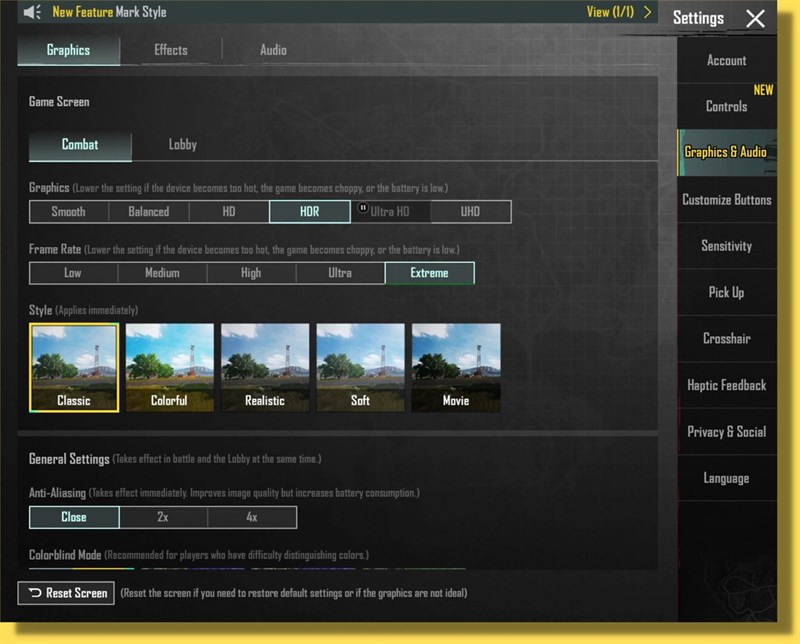Open the Audio tab

tap(273, 50)
